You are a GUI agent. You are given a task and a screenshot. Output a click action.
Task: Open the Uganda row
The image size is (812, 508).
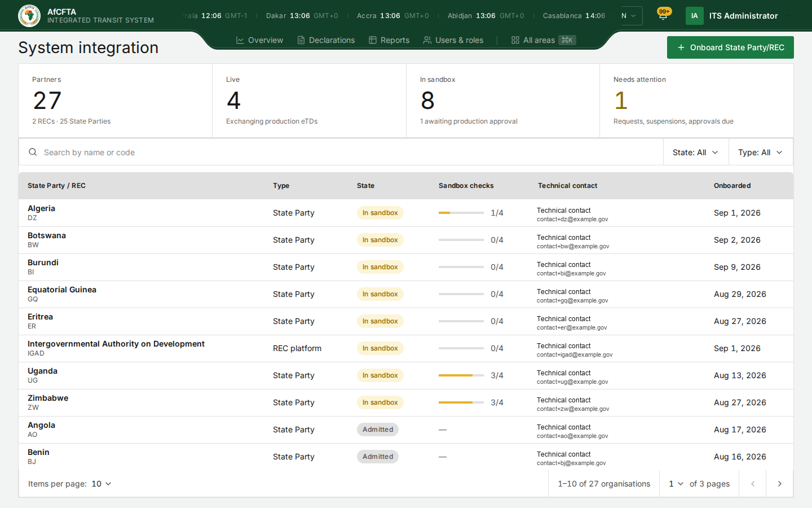pyautogui.click(x=406, y=375)
